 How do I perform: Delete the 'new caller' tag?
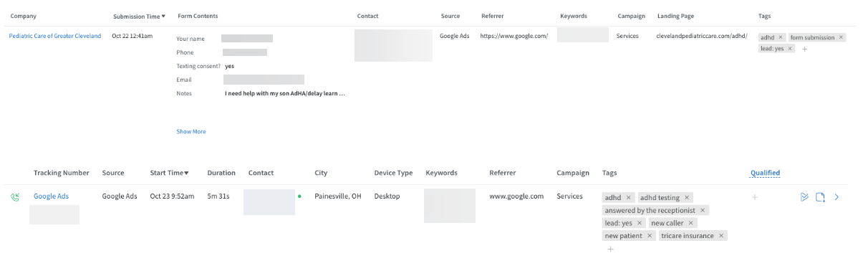(691, 223)
